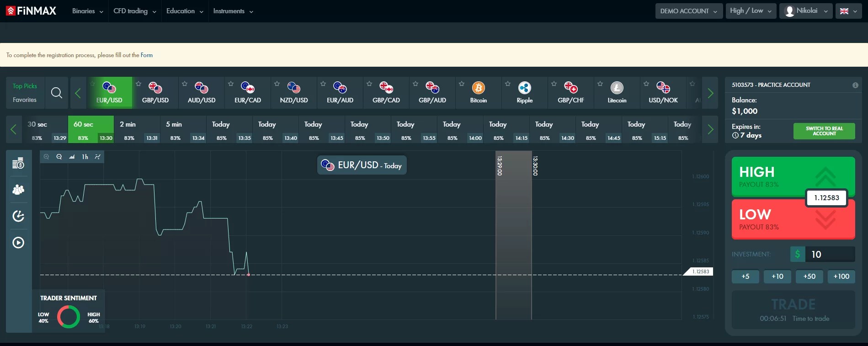This screenshot has width=868, height=346.
Task: Choose the 30 sec expiry
Action: [x=45, y=129]
